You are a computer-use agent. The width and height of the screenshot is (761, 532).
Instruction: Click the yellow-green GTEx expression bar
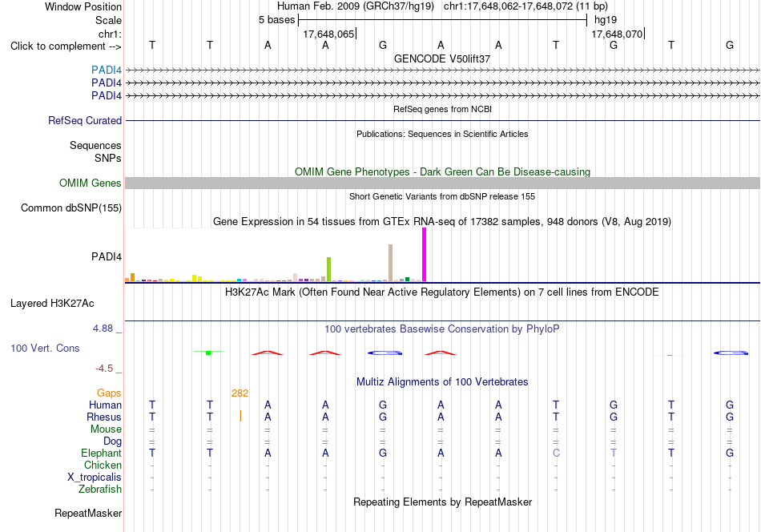click(x=328, y=269)
